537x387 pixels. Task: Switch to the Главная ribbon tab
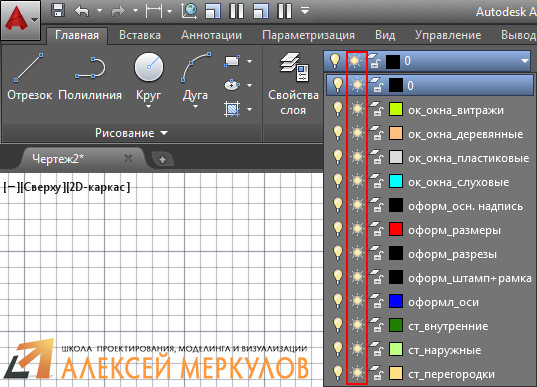(77, 35)
